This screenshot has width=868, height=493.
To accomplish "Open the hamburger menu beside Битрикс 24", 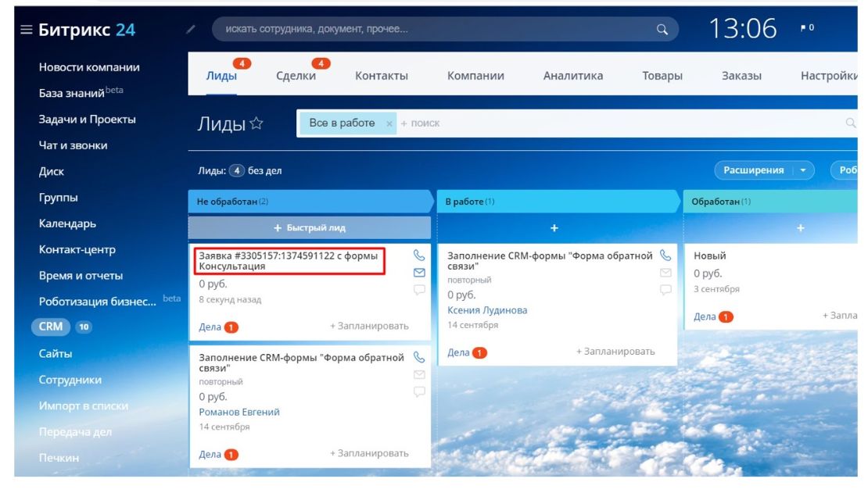I will pyautogui.click(x=26, y=30).
